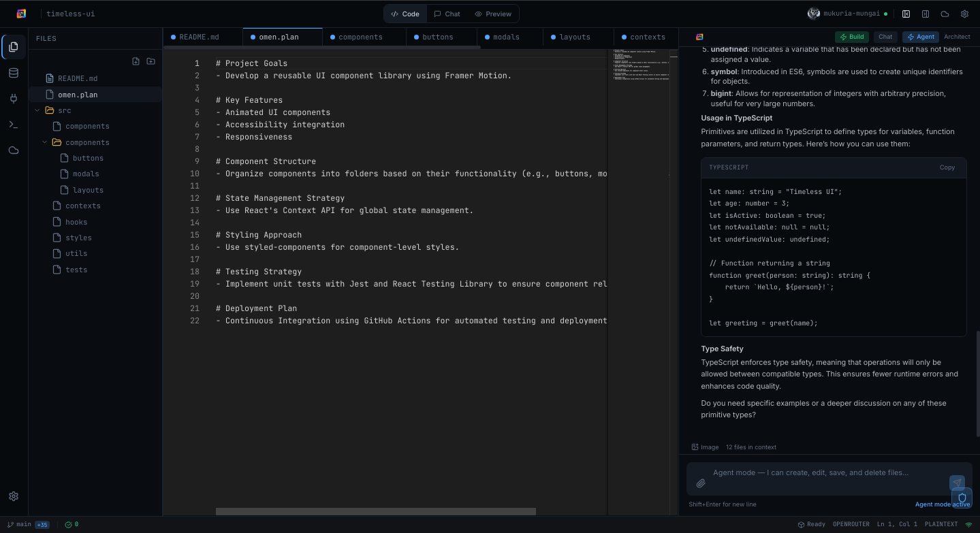Open the OPENROUTER model selector in status bar
This screenshot has width=980, height=533.
click(x=851, y=524)
